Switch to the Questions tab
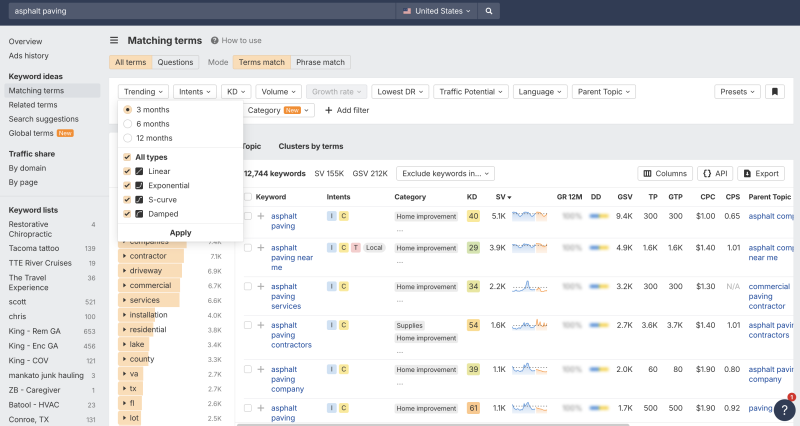This screenshot has width=800, height=426. 175,62
